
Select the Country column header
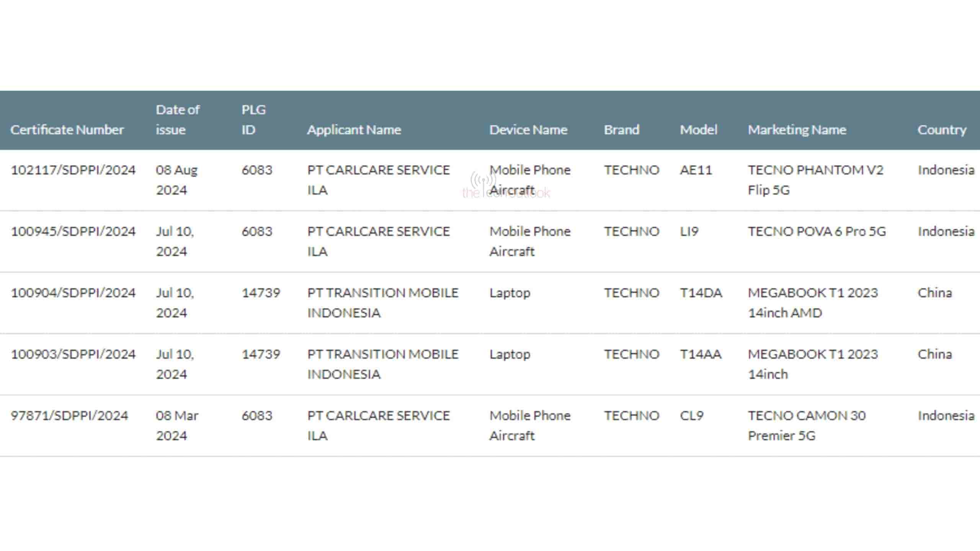942,130
